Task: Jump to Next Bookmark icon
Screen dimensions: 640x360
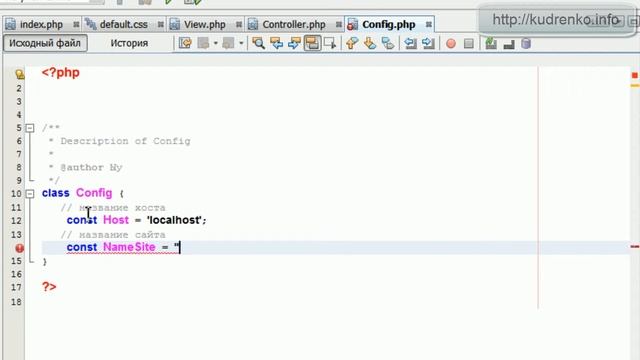Action: pyautogui.click(x=370, y=43)
